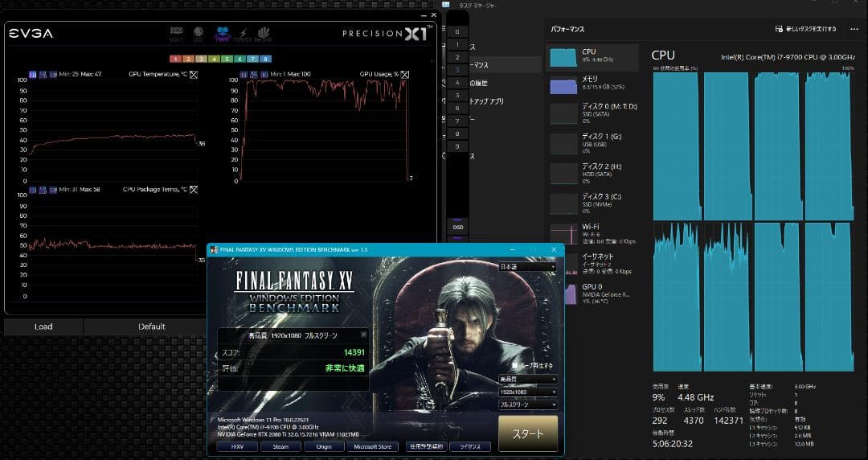Open the VGA1 panel icon in Precision X1
Screen dimensions: 868x460
[x=177, y=34]
